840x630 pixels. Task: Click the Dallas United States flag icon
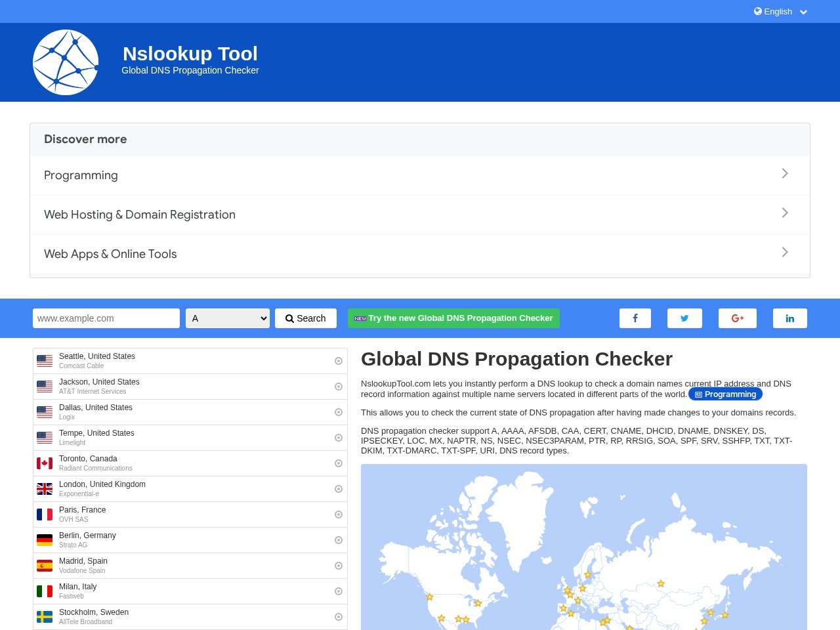tap(45, 412)
